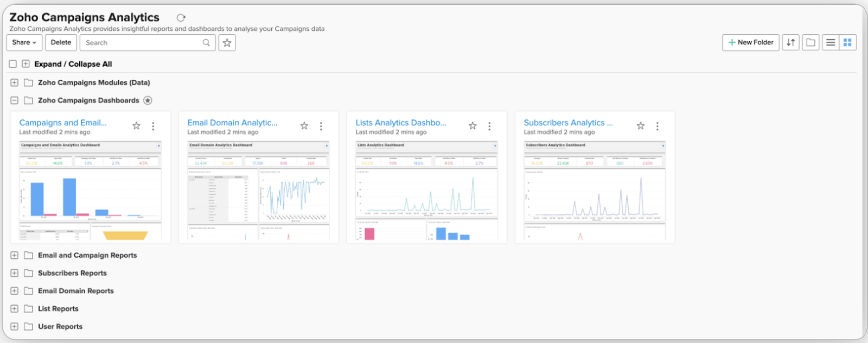Screen dimensions: 868x343
Task: Click 'Expand / Collapse All' label
Action: click(73, 64)
